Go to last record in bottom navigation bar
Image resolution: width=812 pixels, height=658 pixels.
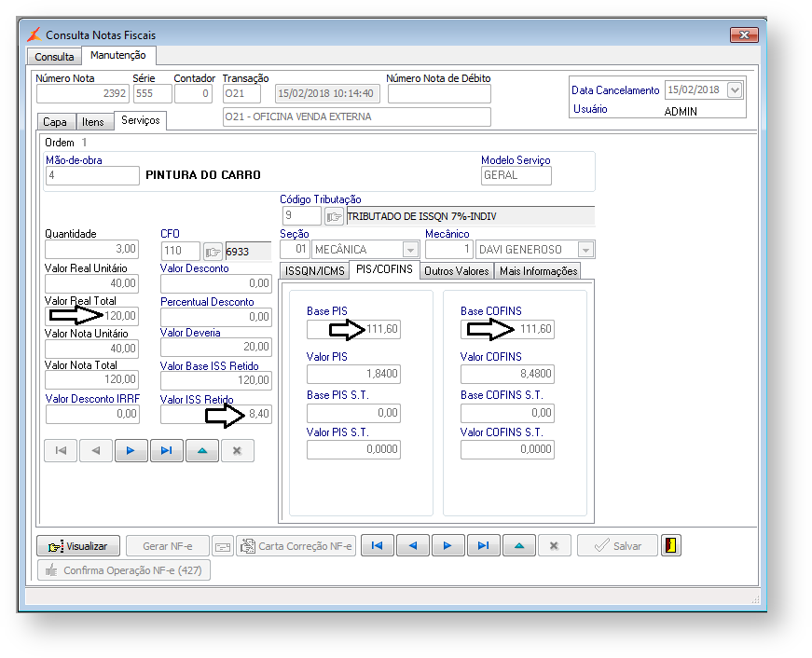coord(483,546)
